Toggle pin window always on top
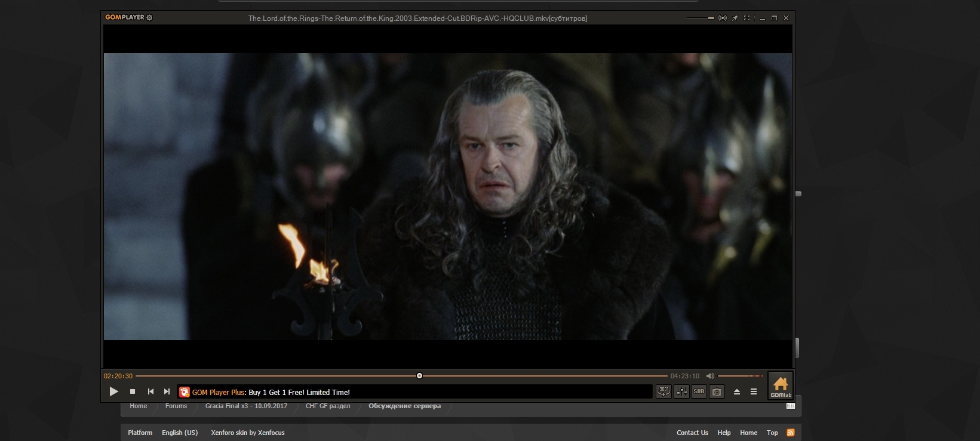This screenshot has width=980, height=441. coord(735,18)
